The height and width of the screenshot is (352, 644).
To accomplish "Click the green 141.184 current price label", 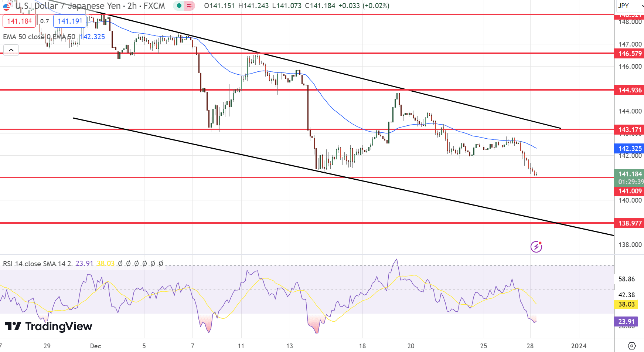I will [630, 174].
